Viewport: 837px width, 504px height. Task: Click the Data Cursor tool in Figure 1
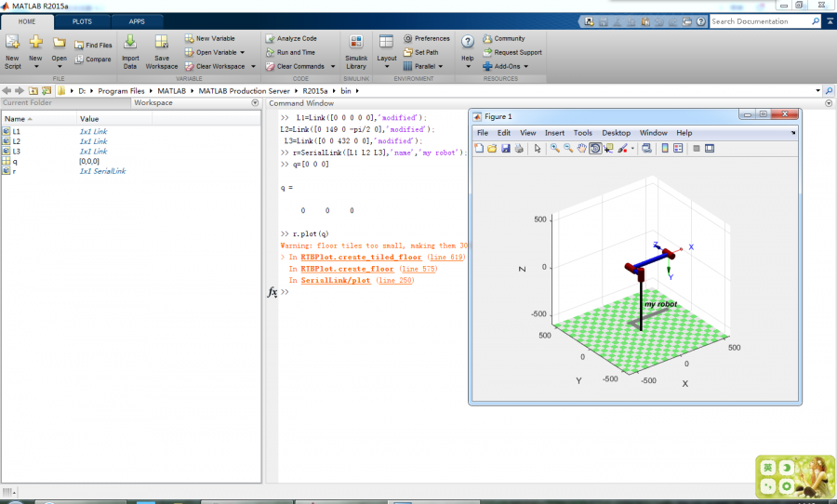point(608,149)
